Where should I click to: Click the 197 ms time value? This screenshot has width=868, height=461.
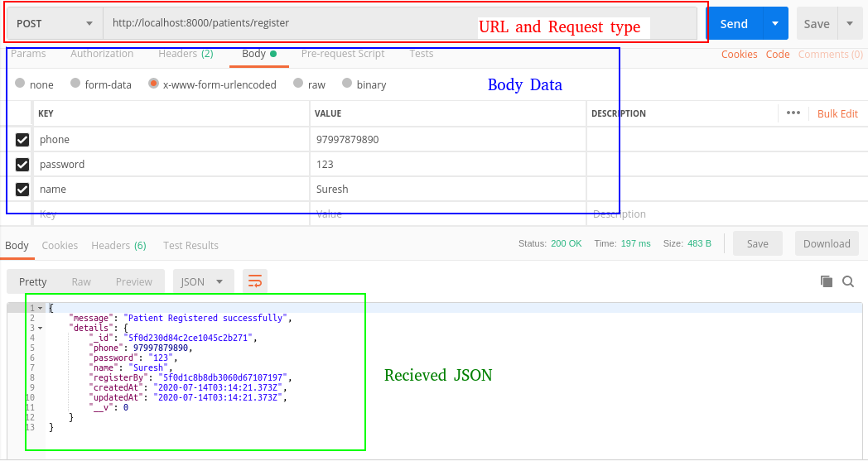coord(635,243)
